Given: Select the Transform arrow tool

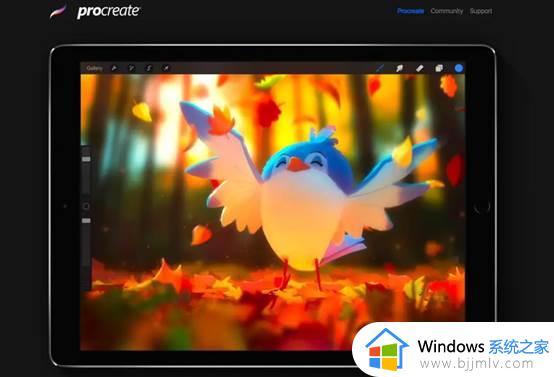Looking at the screenshot, I should point(166,68).
